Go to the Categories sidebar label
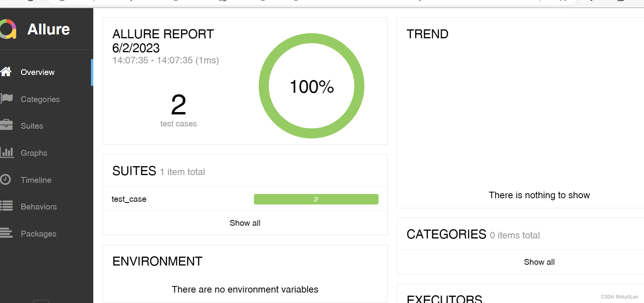 pos(40,99)
